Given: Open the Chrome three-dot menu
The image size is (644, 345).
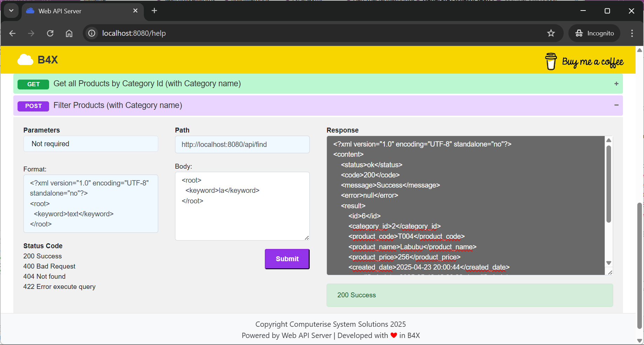Looking at the screenshot, I should click(631, 33).
